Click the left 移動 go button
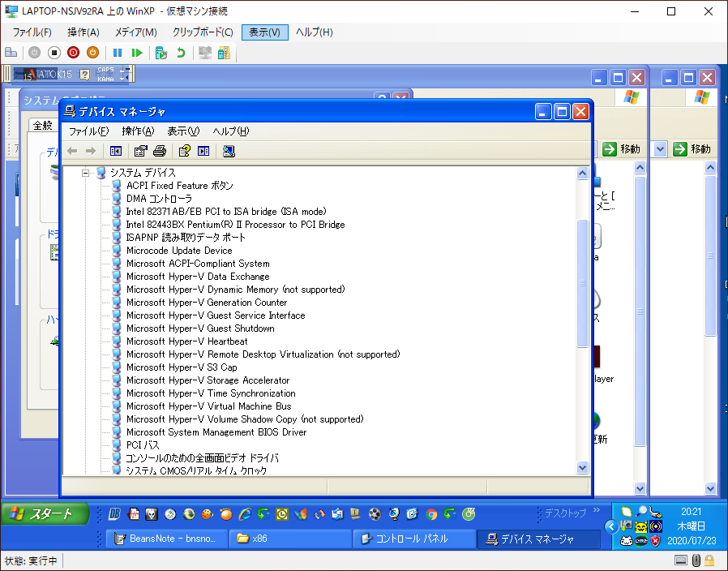Image resolution: width=728 pixels, height=571 pixels. coord(621,149)
